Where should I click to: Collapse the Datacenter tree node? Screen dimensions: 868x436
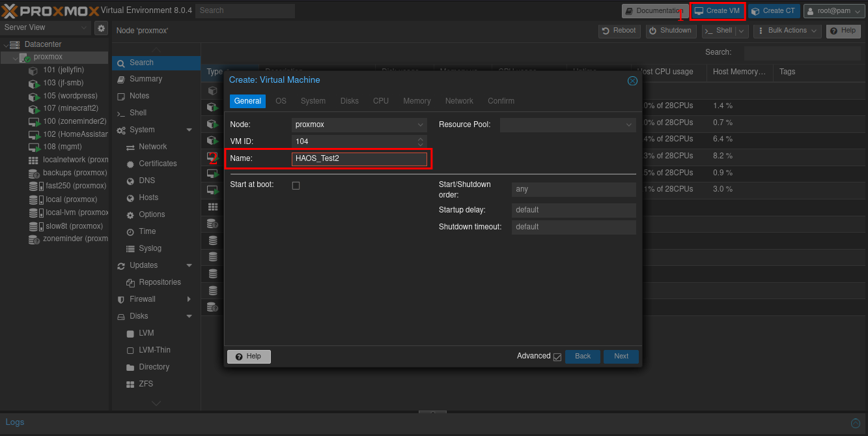6,45
